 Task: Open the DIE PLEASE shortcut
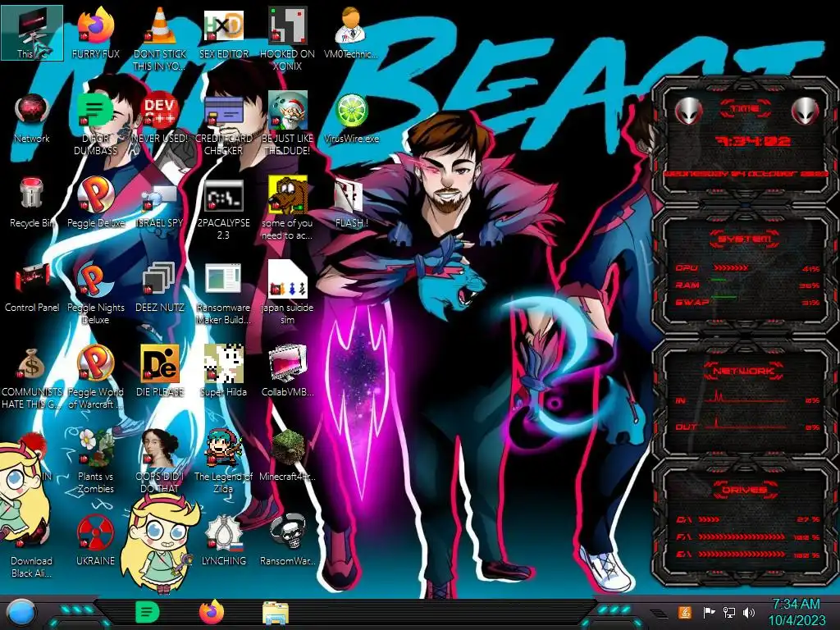click(160, 372)
